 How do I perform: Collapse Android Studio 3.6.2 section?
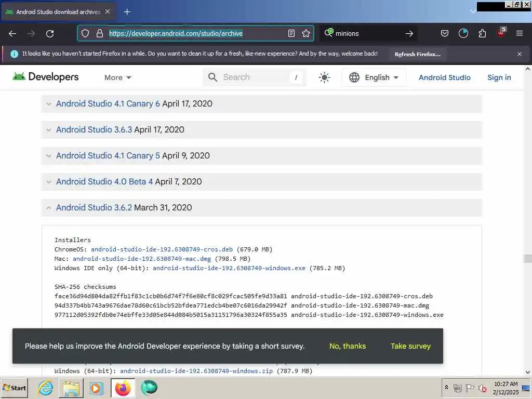coord(262,208)
